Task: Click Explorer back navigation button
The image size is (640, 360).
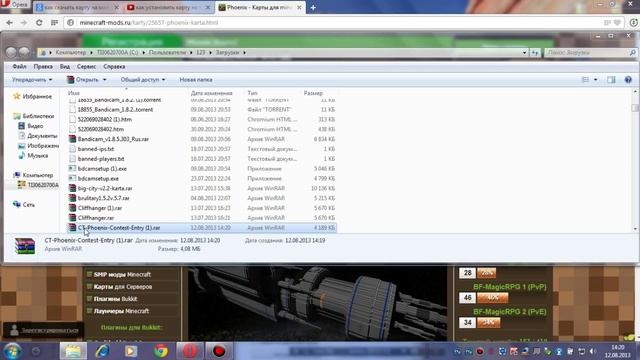Action: 11,52
